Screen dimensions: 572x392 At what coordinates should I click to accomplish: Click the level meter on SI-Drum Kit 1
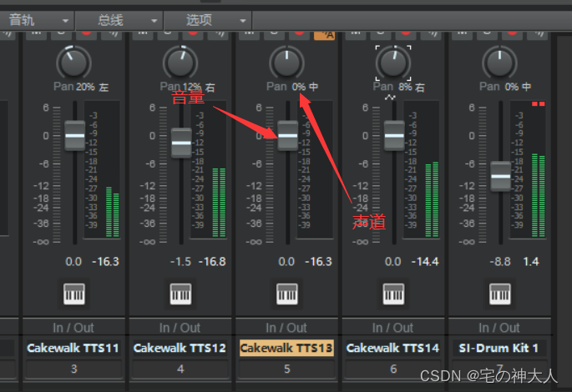pyautogui.click(x=538, y=195)
